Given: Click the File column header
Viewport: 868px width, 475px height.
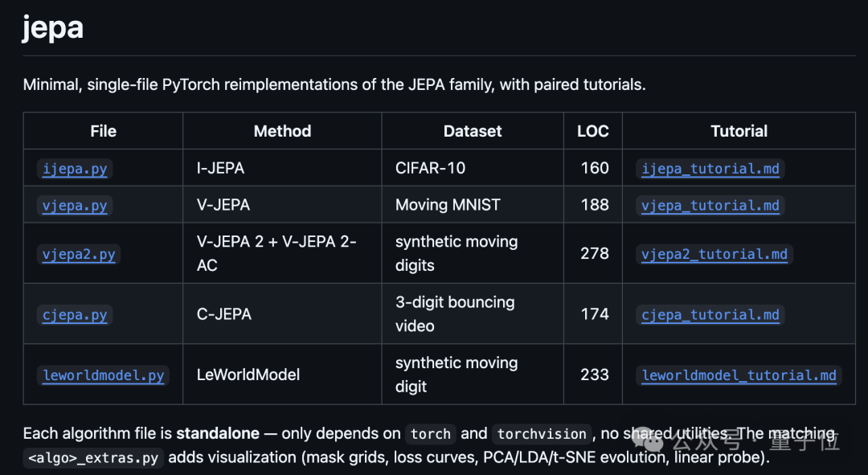Looking at the screenshot, I should (104, 131).
